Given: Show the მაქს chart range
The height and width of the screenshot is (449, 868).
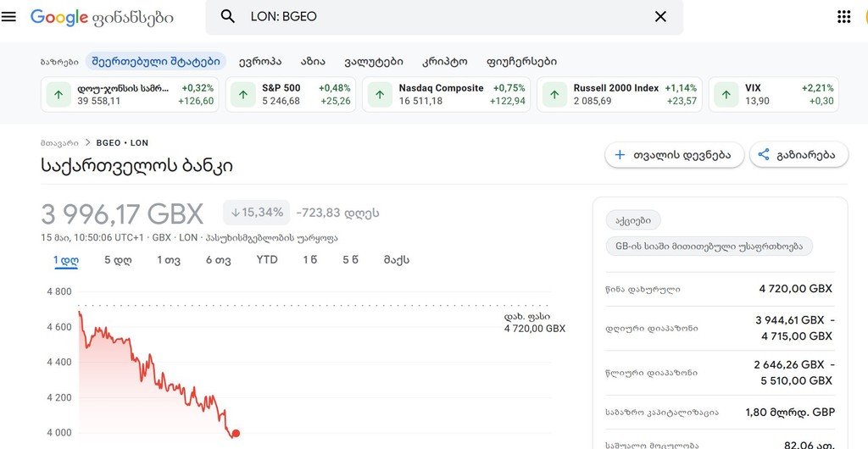Looking at the screenshot, I should pyautogui.click(x=397, y=260).
